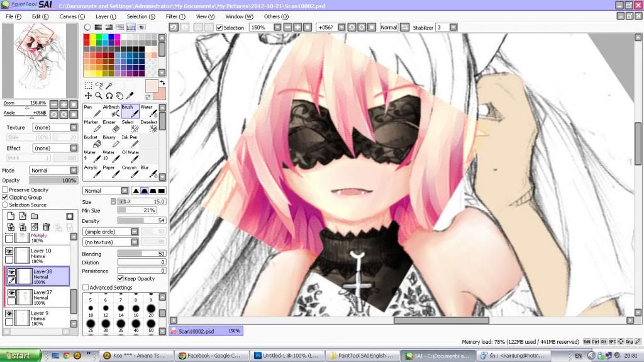
Task: Clear the layer with eraser icon
Action: (x=35, y=227)
